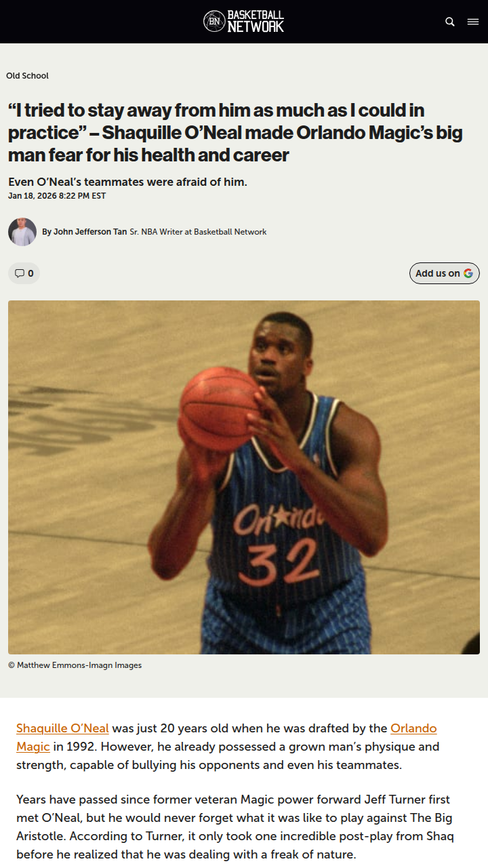Viewport: 488px width, 868px height.
Task: Open comments via speech bubble icon
Action: click(20, 273)
